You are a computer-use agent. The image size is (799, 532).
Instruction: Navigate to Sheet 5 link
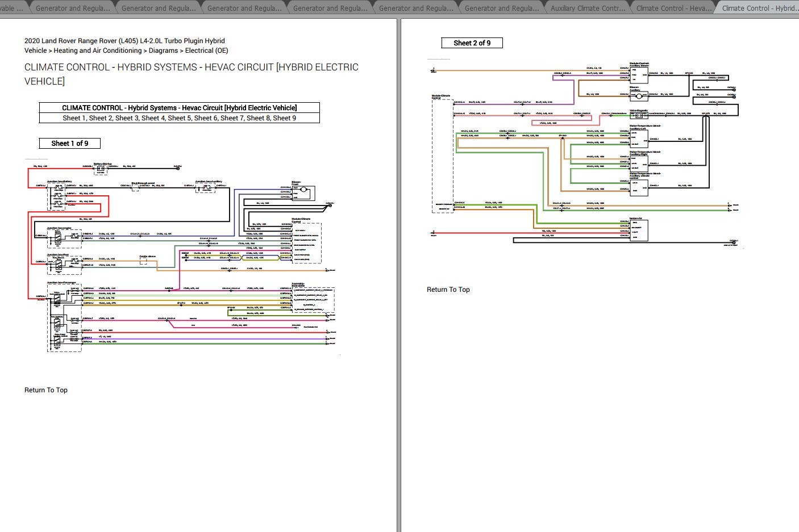[x=179, y=118]
